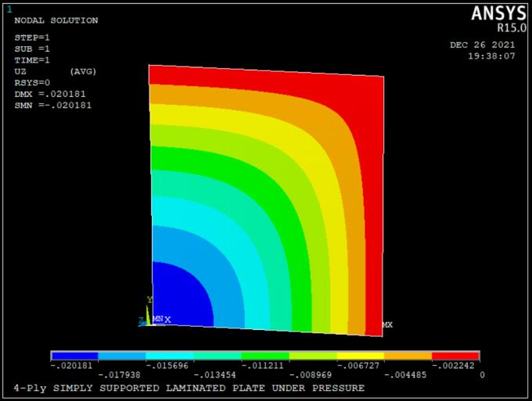Click the legend value -.006727
Viewport: 532px width, 401px height.
coord(358,365)
